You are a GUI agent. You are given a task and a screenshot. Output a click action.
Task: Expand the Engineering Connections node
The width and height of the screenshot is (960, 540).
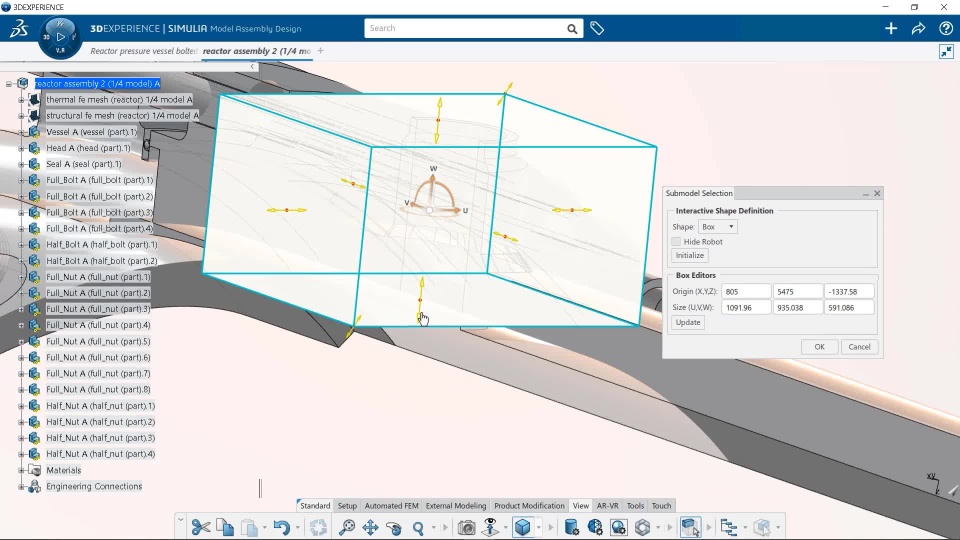click(21, 487)
